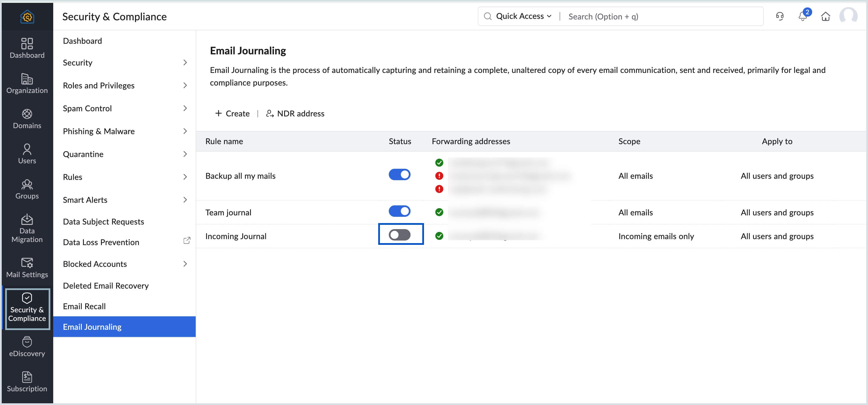Enable the Incoming Journal rule toggle

[399, 235]
